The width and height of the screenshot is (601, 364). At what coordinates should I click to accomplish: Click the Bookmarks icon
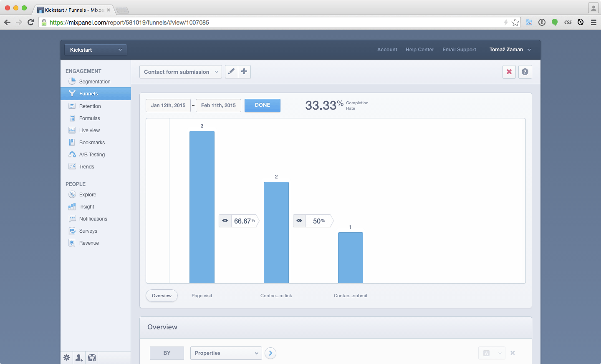tap(72, 142)
